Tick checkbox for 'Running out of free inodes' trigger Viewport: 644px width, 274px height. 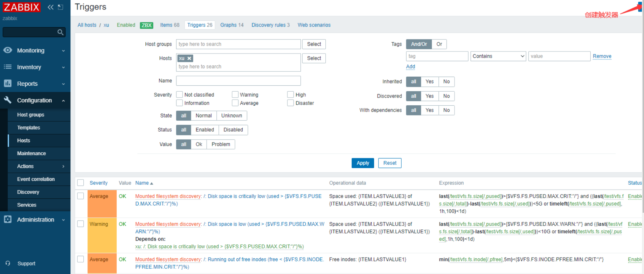coord(81,259)
